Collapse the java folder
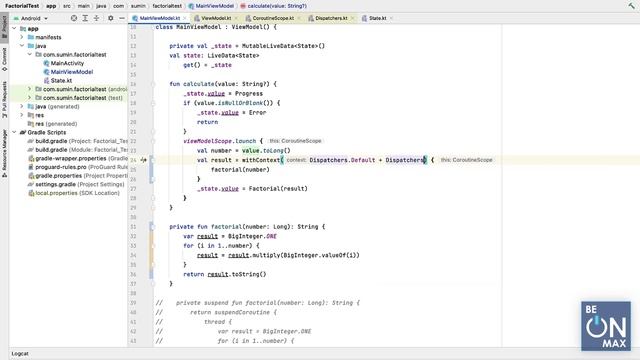Screen dimensions: 640x360 point(22,46)
